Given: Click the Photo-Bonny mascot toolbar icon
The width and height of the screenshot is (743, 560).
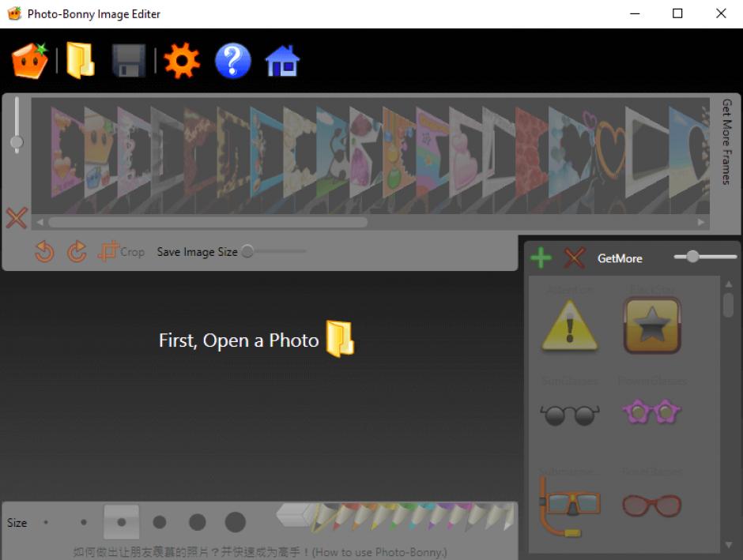Looking at the screenshot, I should click(30, 61).
